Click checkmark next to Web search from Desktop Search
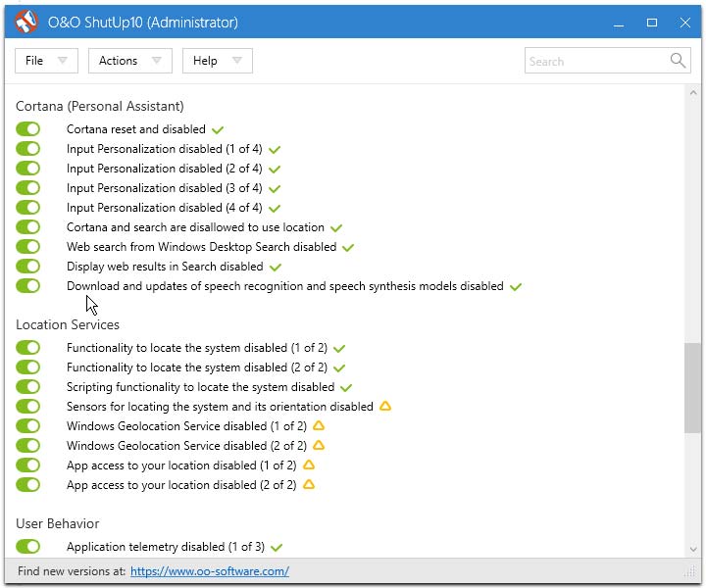 click(348, 247)
